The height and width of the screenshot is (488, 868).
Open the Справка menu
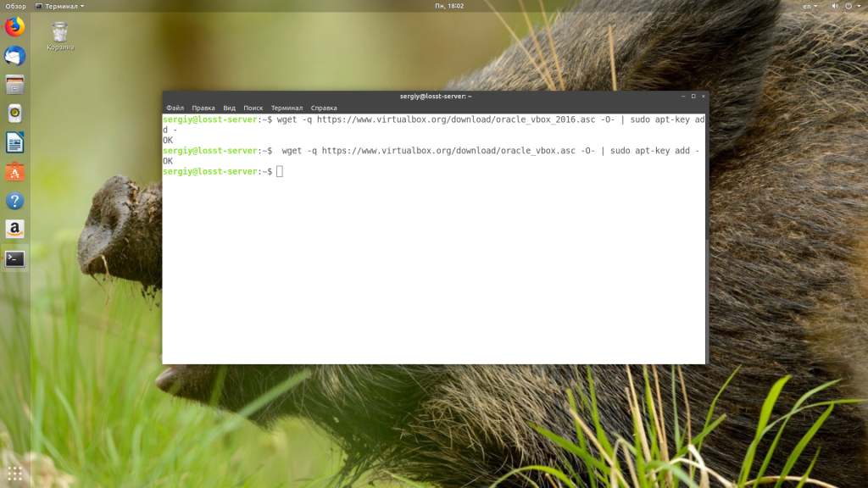pyautogui.click(x=324, y=108)
